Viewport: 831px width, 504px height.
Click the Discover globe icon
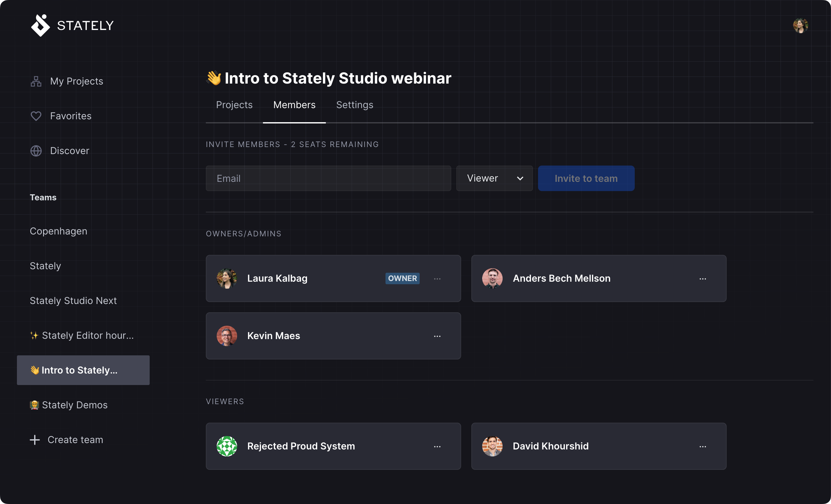(36, 150)
